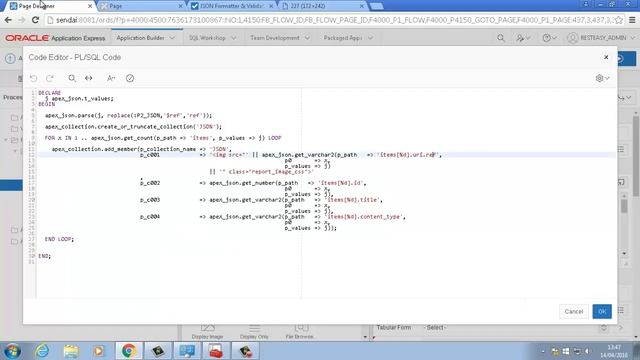
Task: Click the BEGIN keyword line
Action: [x=47, y=104]
